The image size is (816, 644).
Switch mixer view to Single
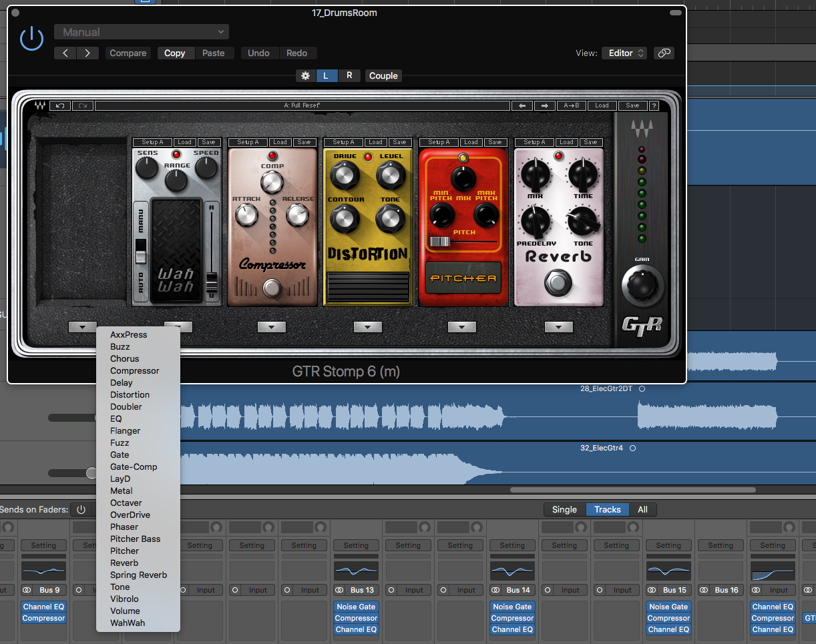(564, 509)
